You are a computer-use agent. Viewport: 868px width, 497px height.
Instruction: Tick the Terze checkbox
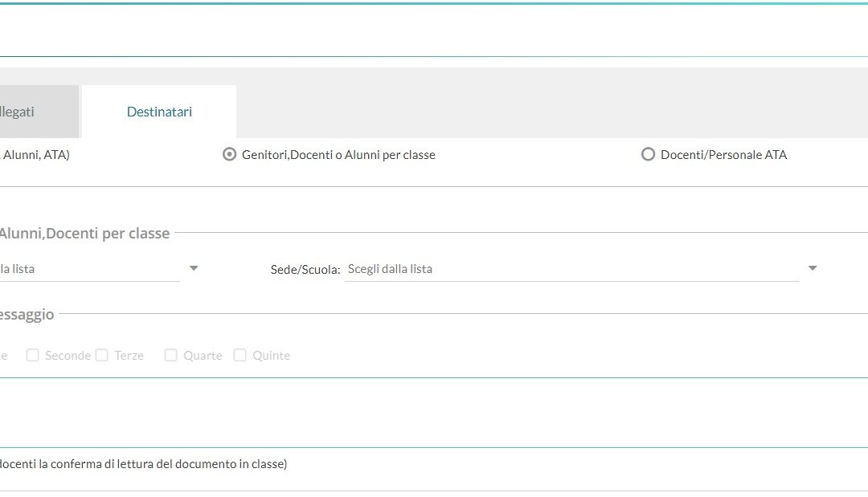pyautogui.click(x=102, y=355)
